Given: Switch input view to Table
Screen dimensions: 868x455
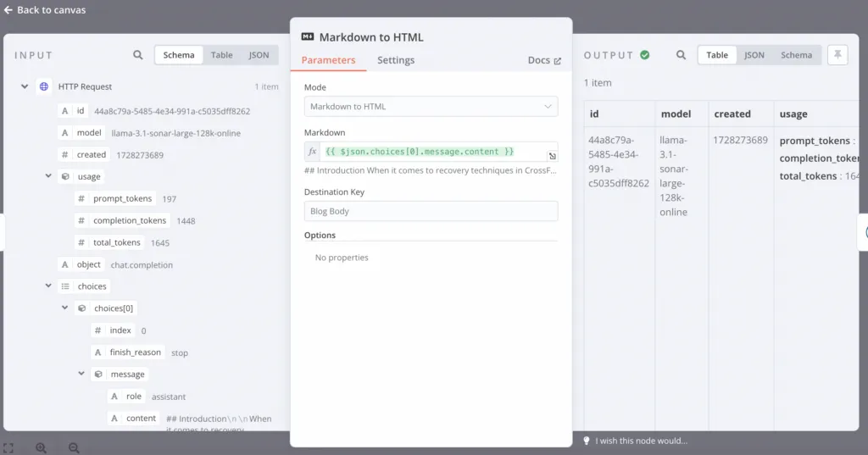Looking at the screenshot, I should (222, 55).
